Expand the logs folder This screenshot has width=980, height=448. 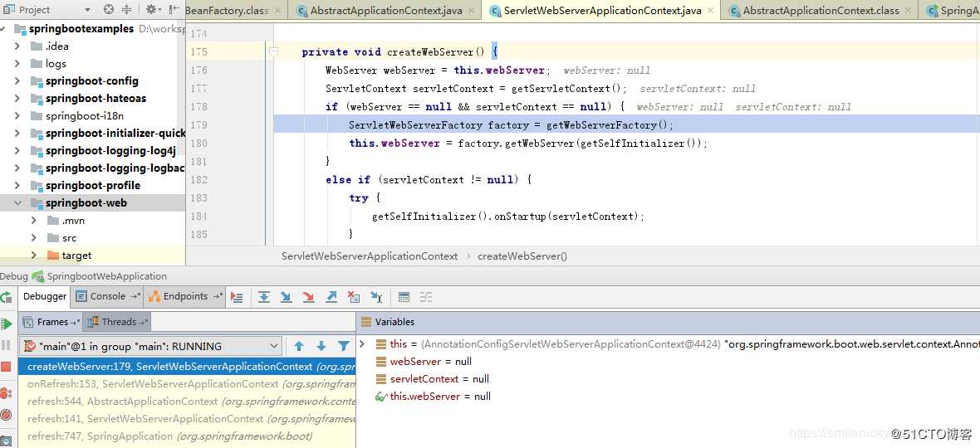click(17, 64)
